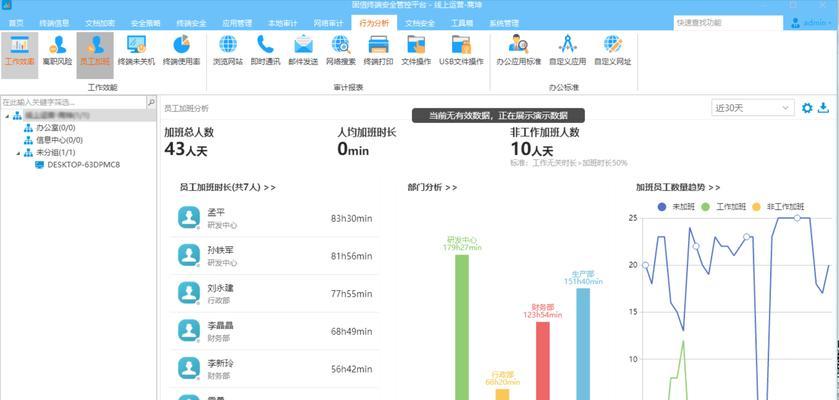Click 孙铁军's avatar icon
The height and width of the screenshot is (400, 839).
tap(188, 255)
